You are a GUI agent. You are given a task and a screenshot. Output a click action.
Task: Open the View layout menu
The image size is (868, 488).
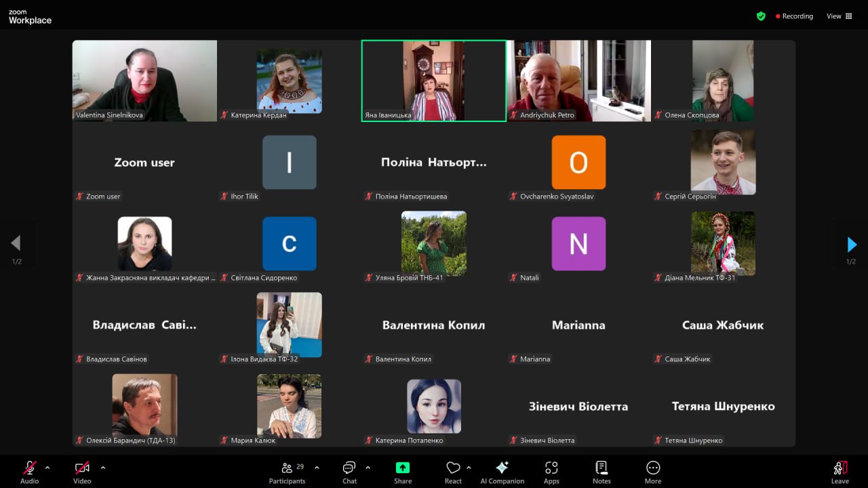pos(839,16)
